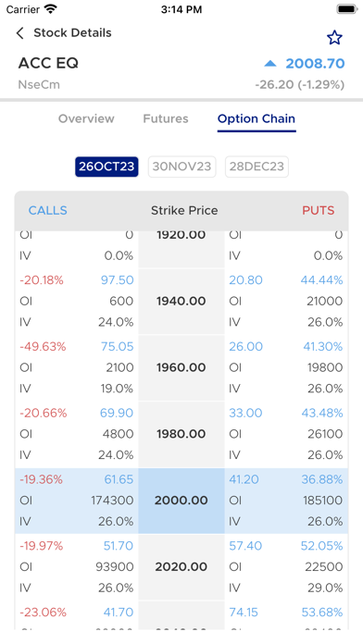Viewport: 363px width, 644px height.
Task: Tap the 2008.70 last traded price
Action: (x=316, y=64)
